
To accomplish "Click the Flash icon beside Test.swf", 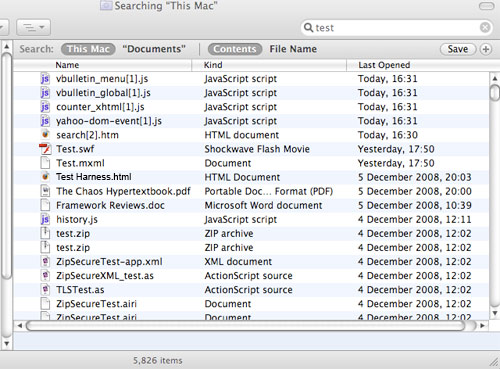I will pos(45,149).
